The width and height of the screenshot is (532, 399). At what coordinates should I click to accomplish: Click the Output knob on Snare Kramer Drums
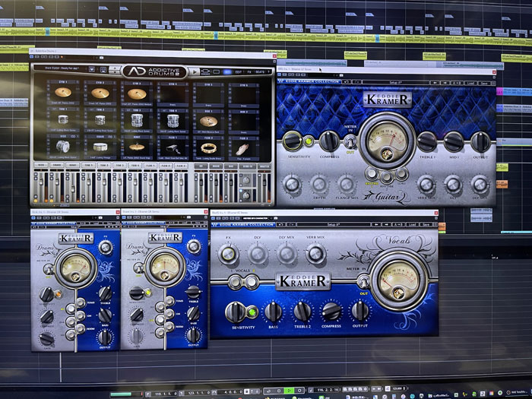click(x=193, y=335)
